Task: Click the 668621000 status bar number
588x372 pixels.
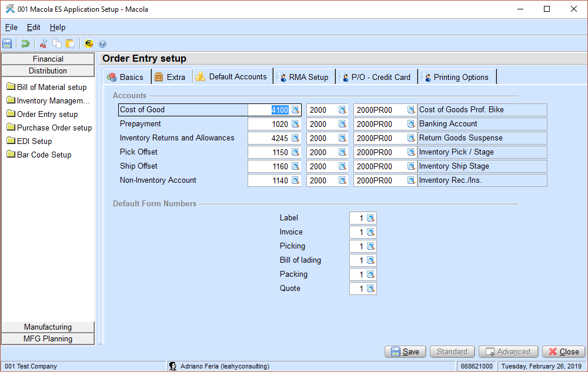Action: click(476, 366)
